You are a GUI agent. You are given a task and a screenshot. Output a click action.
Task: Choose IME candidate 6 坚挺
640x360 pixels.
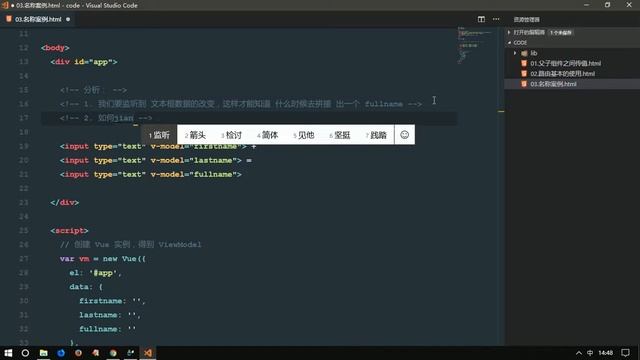click(x=340, y=135)
